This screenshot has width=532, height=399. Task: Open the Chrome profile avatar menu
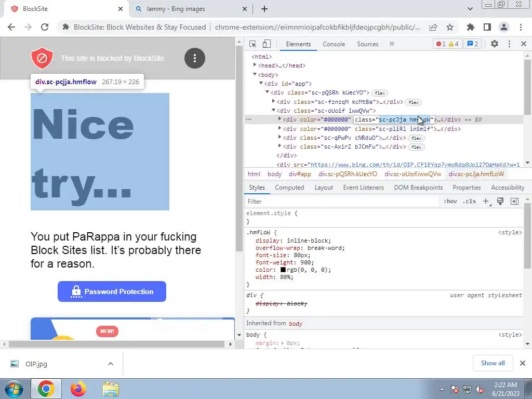[x=504, y=27]
